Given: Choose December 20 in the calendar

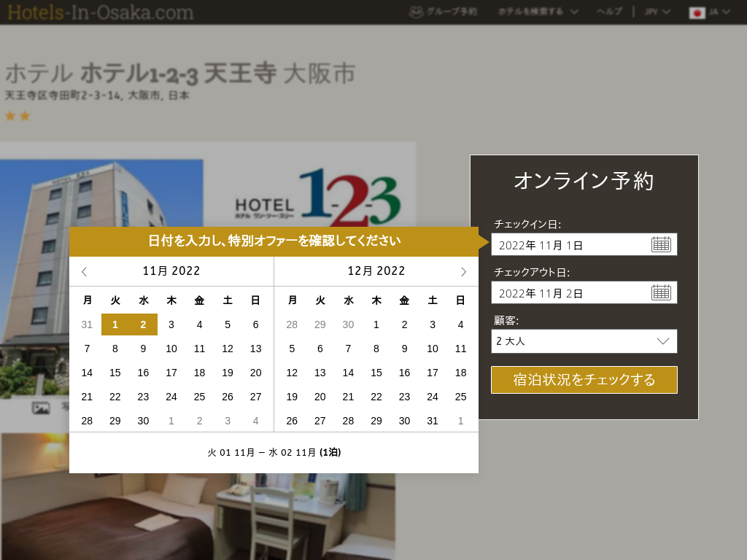Looking at the screenshot, I should pyautogui.click(x=320, y=397).
